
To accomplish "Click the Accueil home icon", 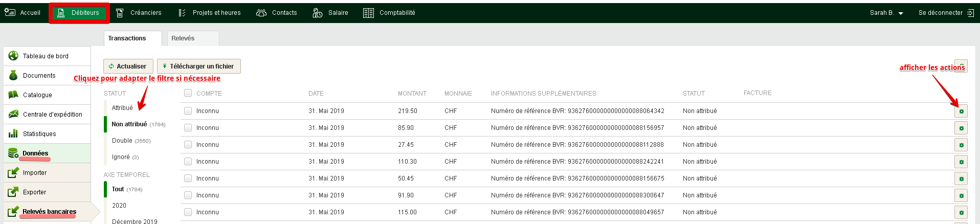I will [10, 12].
